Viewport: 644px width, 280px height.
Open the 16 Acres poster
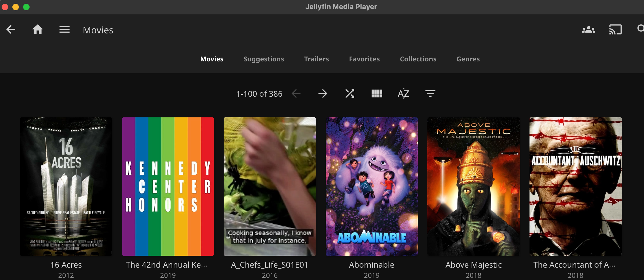coord(66,186)
